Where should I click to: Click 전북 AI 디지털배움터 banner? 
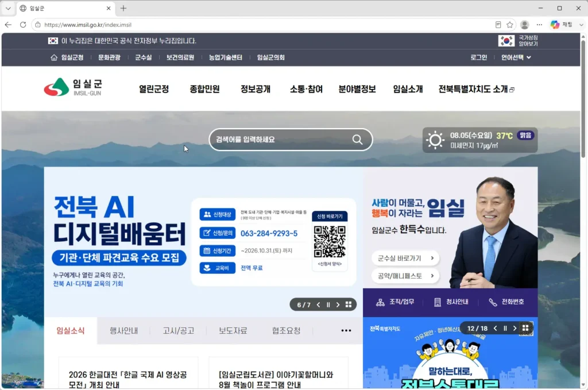(203, 242)
